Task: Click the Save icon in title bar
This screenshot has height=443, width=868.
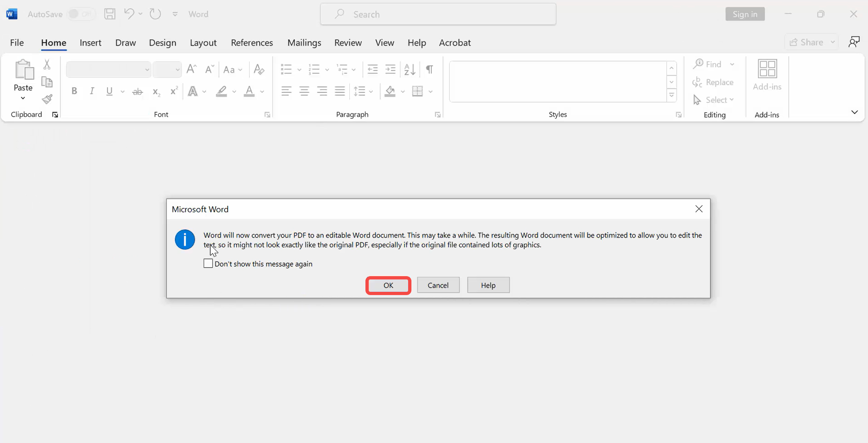Action: [x=110, y=14]
